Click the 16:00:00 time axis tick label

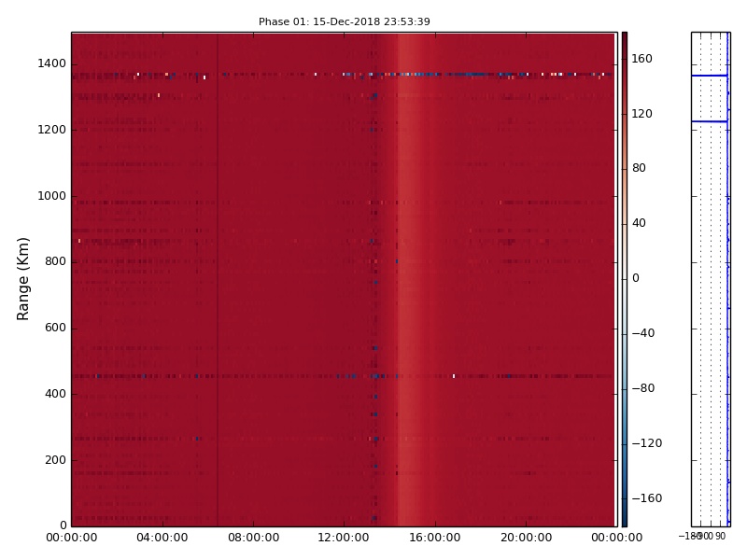click(x=434, y=538)
